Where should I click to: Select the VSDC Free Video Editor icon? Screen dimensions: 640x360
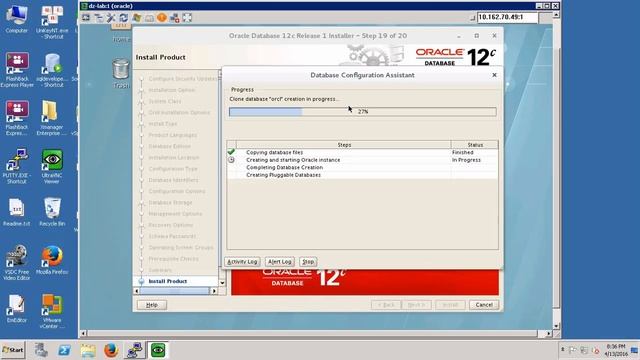(17, 263)
